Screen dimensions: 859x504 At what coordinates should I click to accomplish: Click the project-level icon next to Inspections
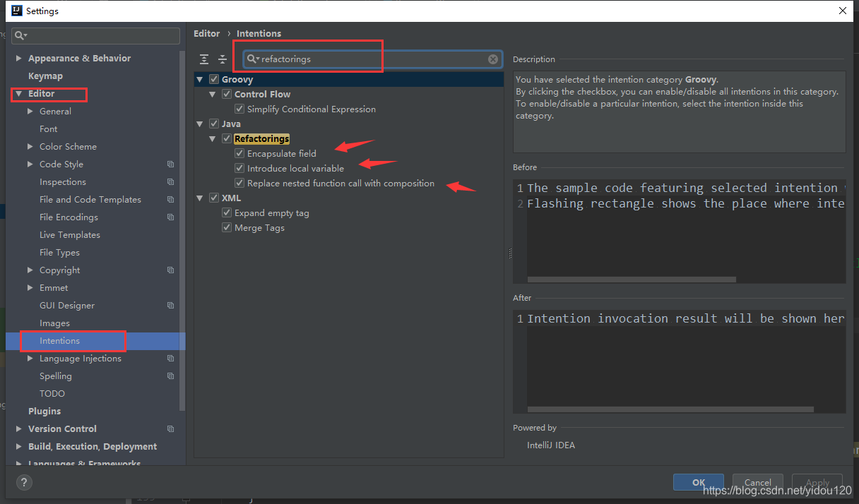[x=170, y=182]
